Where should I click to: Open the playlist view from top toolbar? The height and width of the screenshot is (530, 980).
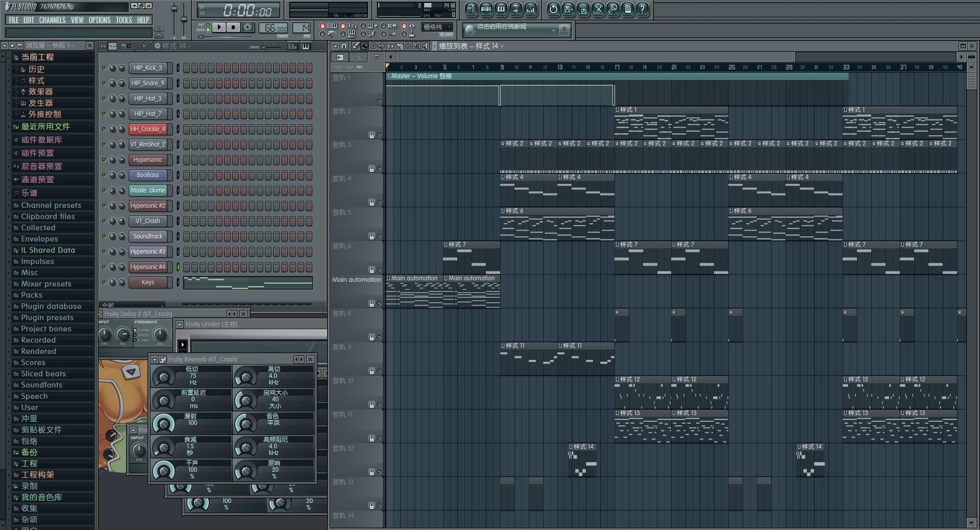(471, 9)
